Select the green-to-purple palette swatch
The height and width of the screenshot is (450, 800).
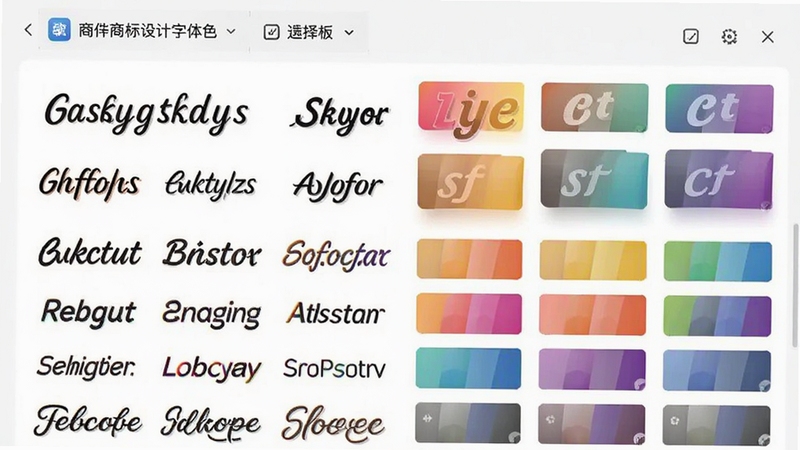(x=717, y=316)
